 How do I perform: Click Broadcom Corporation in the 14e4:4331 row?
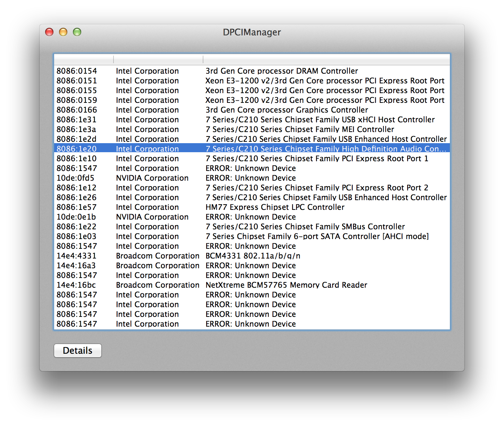point(158,256)
